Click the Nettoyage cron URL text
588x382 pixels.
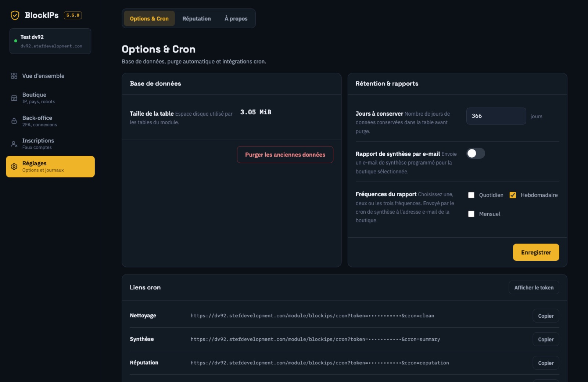[312, 316]
